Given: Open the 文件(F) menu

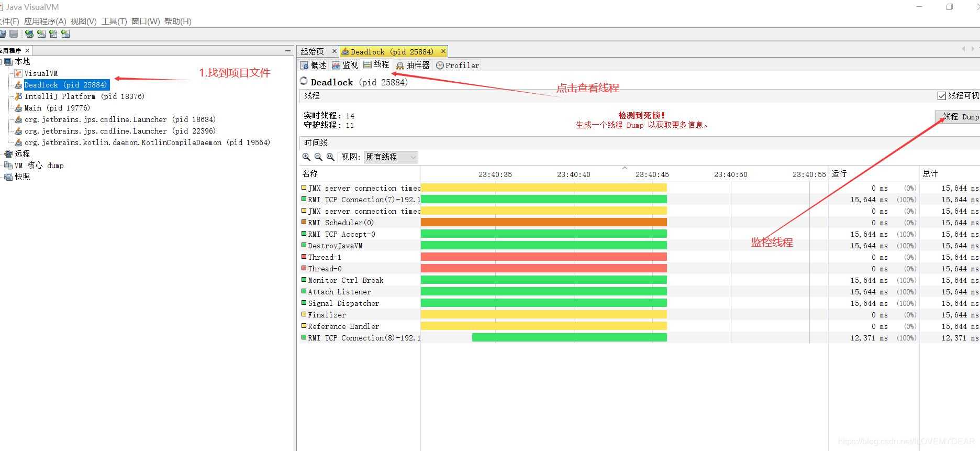Looking at the screenshot, I should tap(9, 21).
